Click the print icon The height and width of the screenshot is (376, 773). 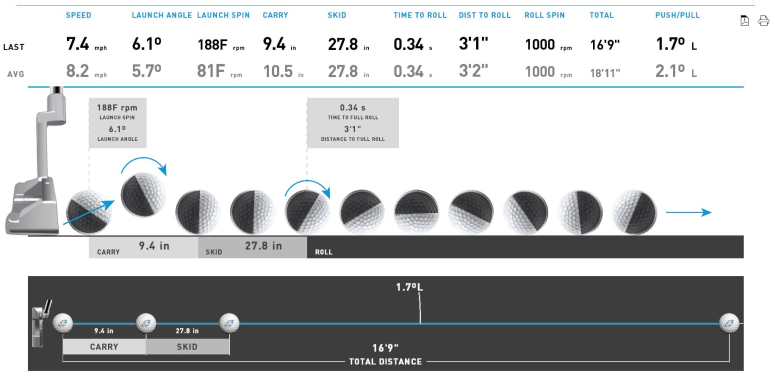[x=763, y=21]
